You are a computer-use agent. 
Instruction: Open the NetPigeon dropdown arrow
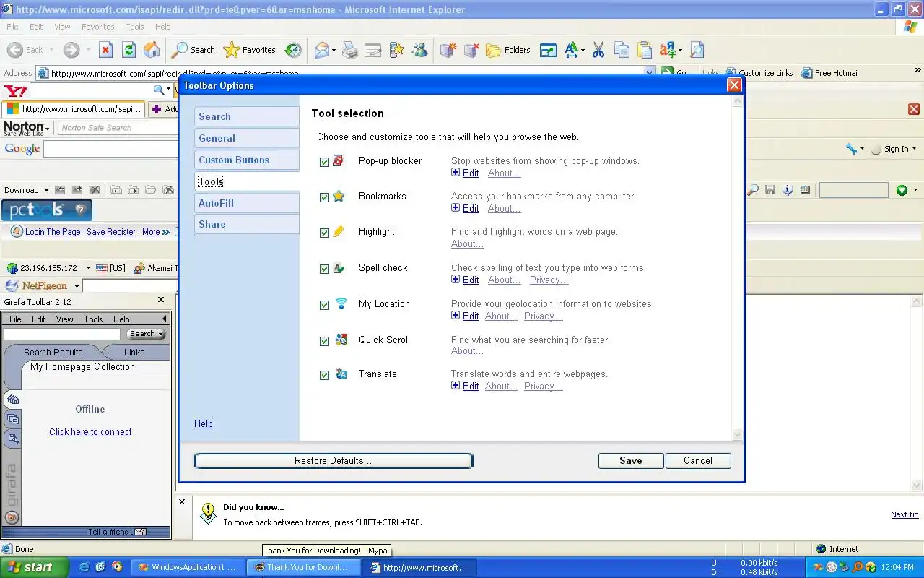pos(76,286)
